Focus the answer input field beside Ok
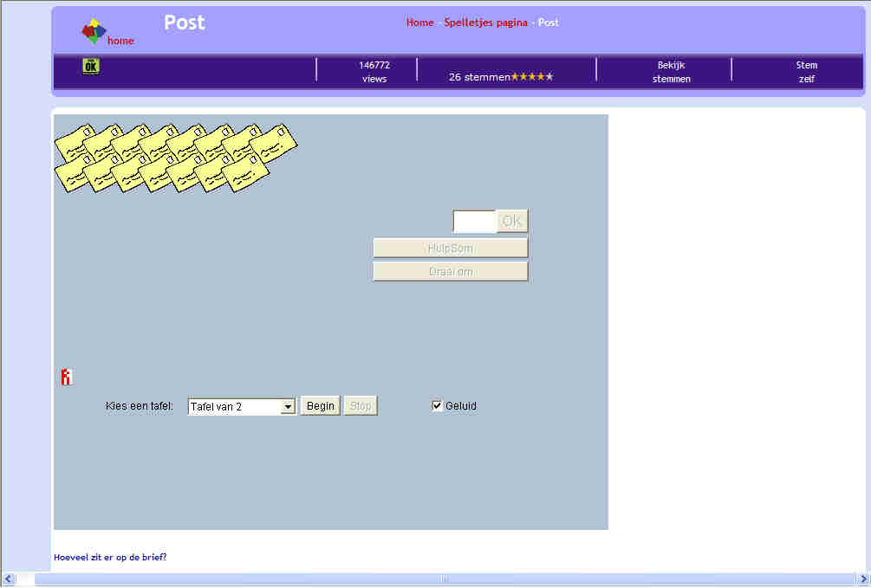Screen dimensions: 871x588 click(x=474, y=222)
